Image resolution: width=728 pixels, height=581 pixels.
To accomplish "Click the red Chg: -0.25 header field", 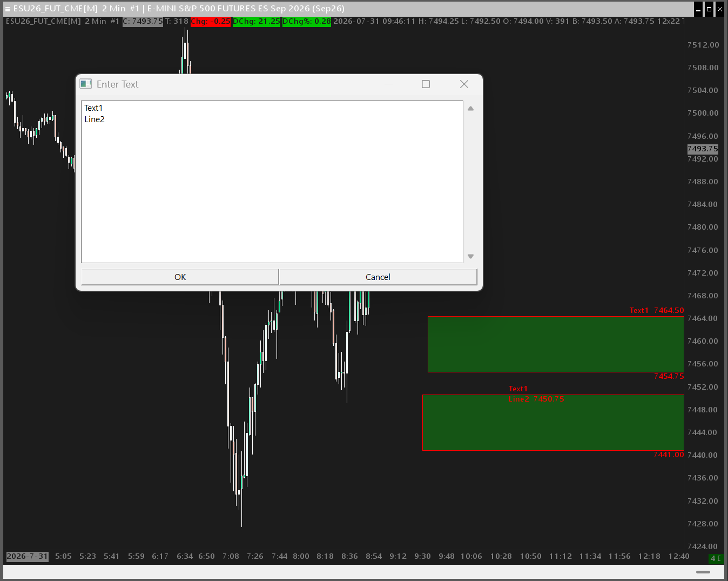I will tap(211, 21).
